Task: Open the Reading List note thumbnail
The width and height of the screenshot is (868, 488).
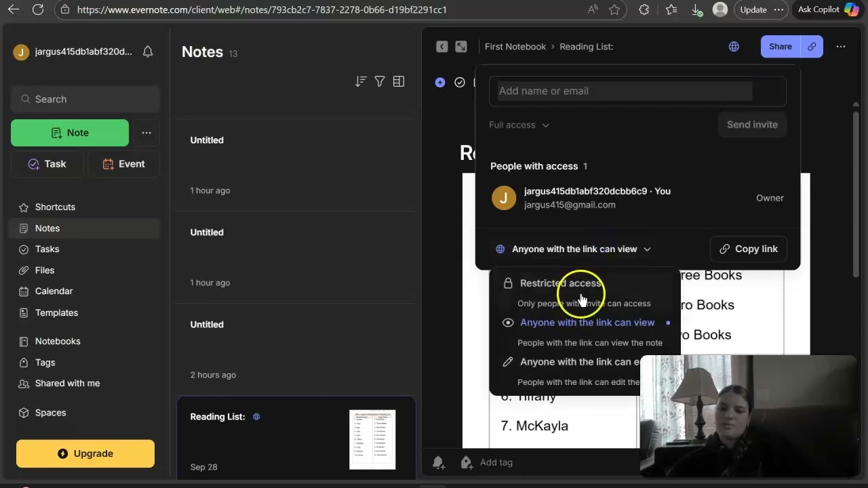Action: [372, 439]
